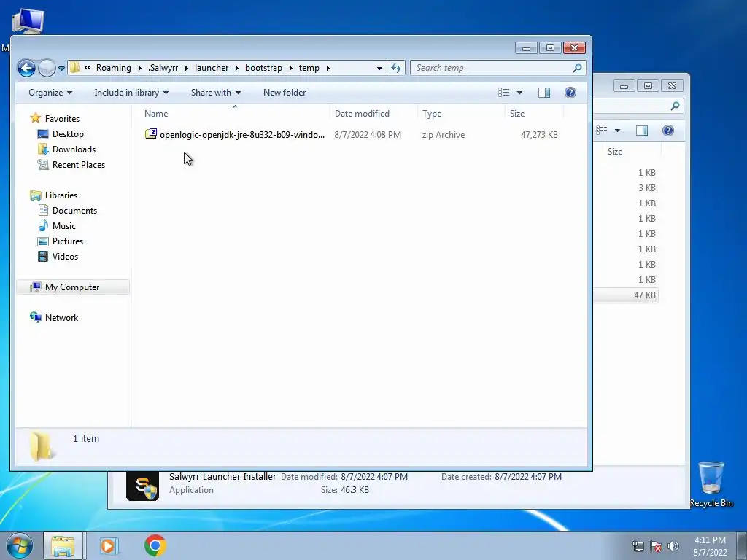
Task: Open the Share with menu
Action: pos(215,93)
